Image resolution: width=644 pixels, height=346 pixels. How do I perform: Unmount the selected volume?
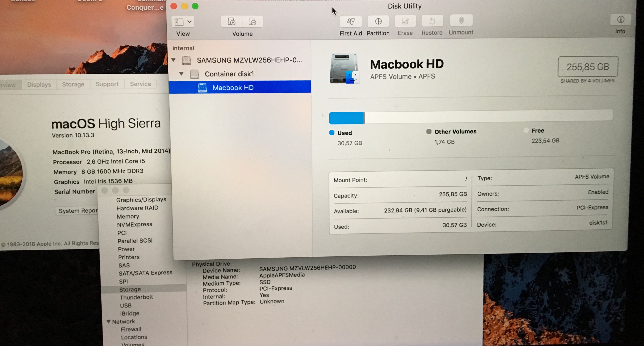click(x=461, y=20)
